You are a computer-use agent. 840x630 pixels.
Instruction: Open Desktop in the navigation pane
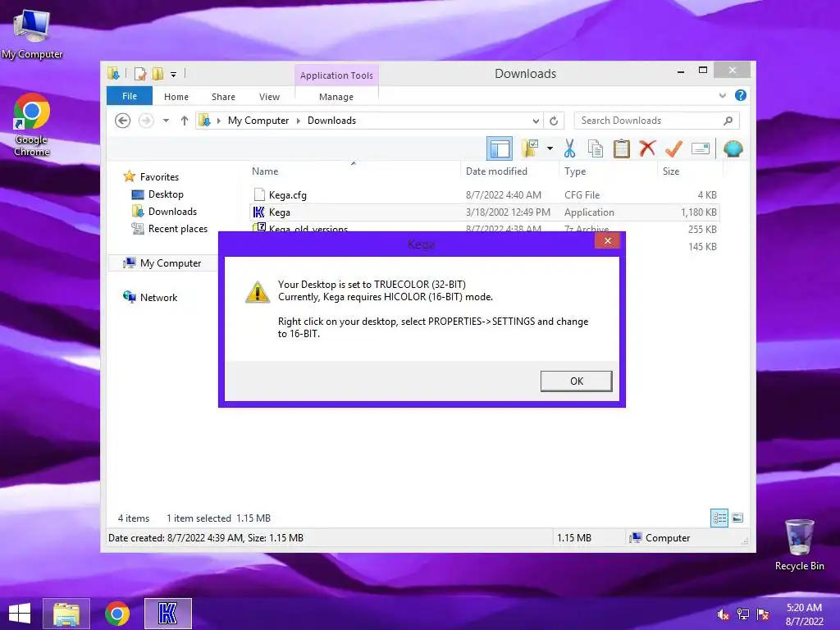pos(166,194)
